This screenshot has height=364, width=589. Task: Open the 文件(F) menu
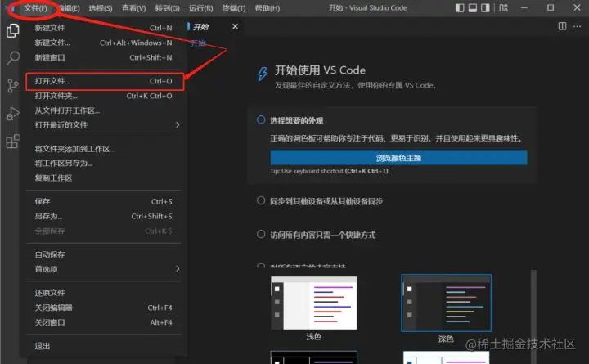point(35,8)
